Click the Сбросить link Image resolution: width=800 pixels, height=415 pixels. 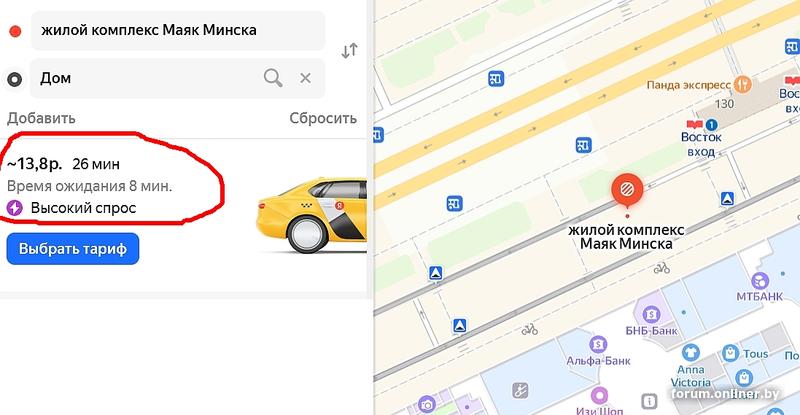tap(323, 118)
